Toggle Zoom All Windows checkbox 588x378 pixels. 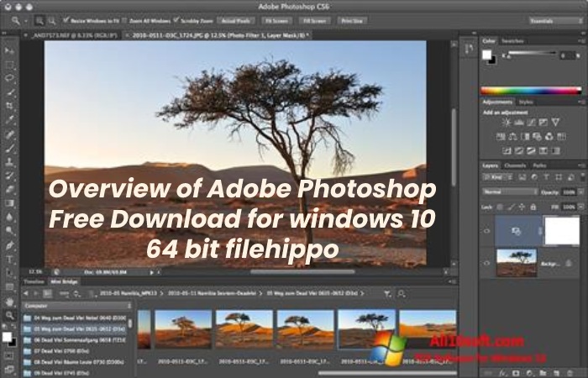124,20
